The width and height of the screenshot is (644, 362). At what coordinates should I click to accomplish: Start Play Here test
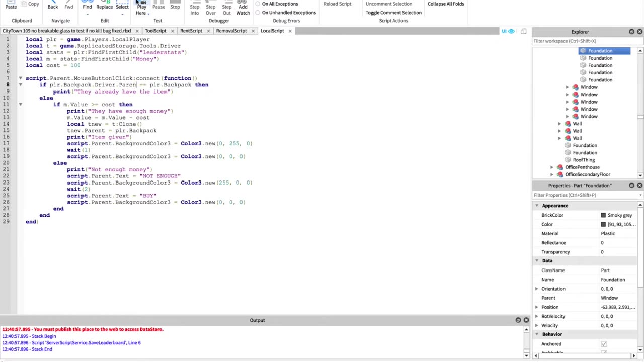141,6
